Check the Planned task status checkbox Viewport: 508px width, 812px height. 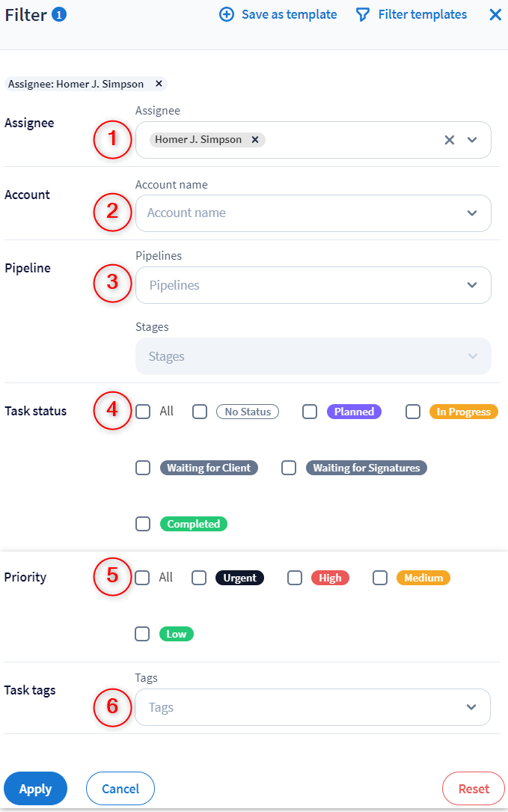pyautogui.click(x=310, y=412)
